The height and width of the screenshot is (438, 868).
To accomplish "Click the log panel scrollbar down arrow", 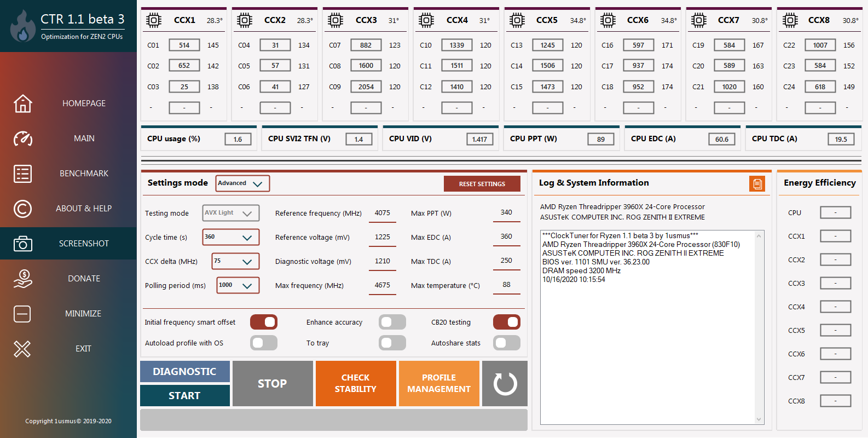I will pyautogui.click(x=759, y=419).
